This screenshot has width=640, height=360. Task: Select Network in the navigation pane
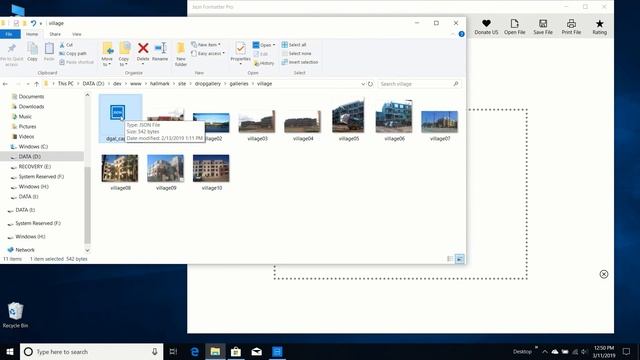[x=24, y=250]
